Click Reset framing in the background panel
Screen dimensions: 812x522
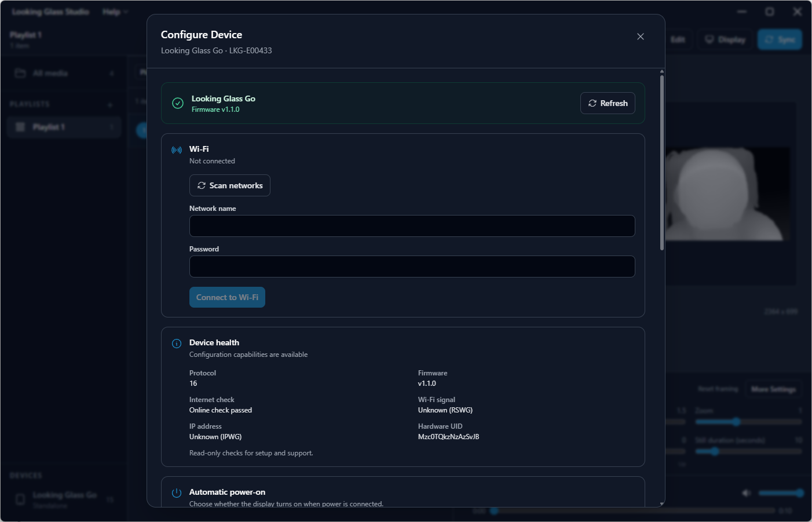718,389
